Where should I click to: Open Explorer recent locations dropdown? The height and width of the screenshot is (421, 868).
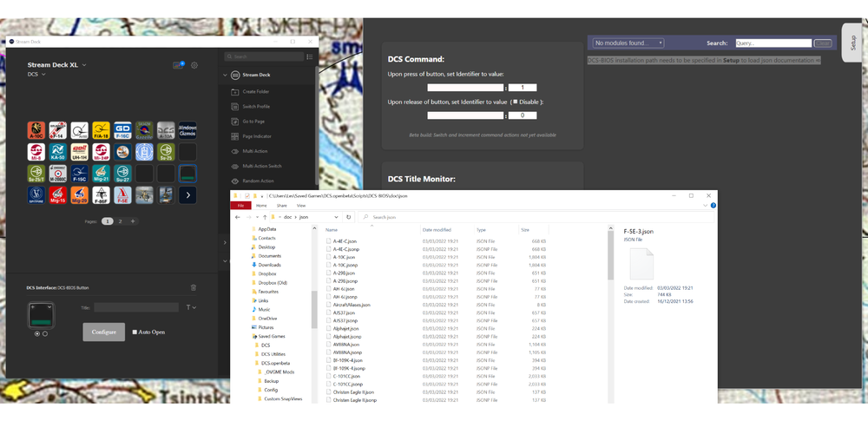[258, 217]
